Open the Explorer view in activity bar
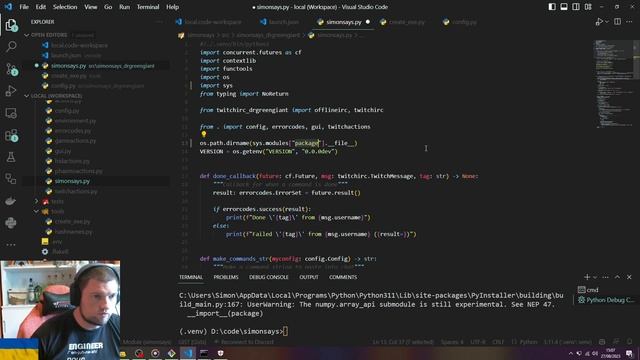 [11, 25]
